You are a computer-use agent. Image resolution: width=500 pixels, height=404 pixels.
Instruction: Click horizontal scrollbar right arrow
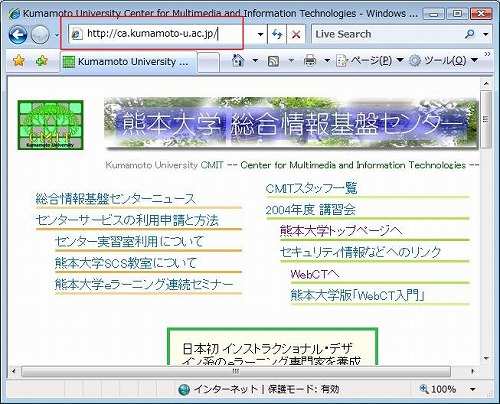472,371
